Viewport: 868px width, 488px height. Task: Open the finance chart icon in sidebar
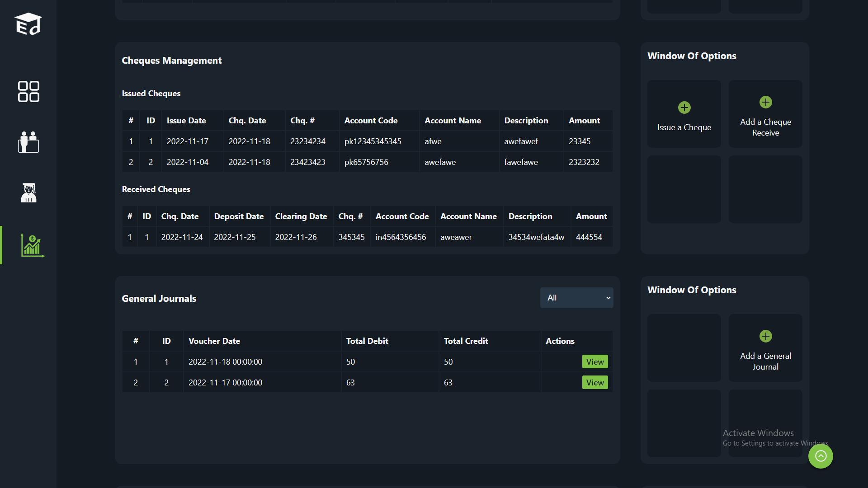pos(32,245)
